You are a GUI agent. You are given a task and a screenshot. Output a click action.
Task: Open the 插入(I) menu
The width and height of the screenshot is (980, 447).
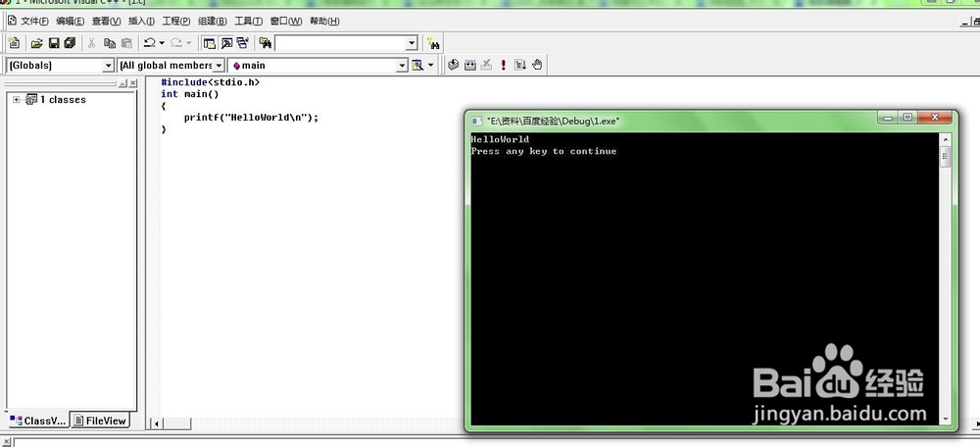[x=141, y=22]
